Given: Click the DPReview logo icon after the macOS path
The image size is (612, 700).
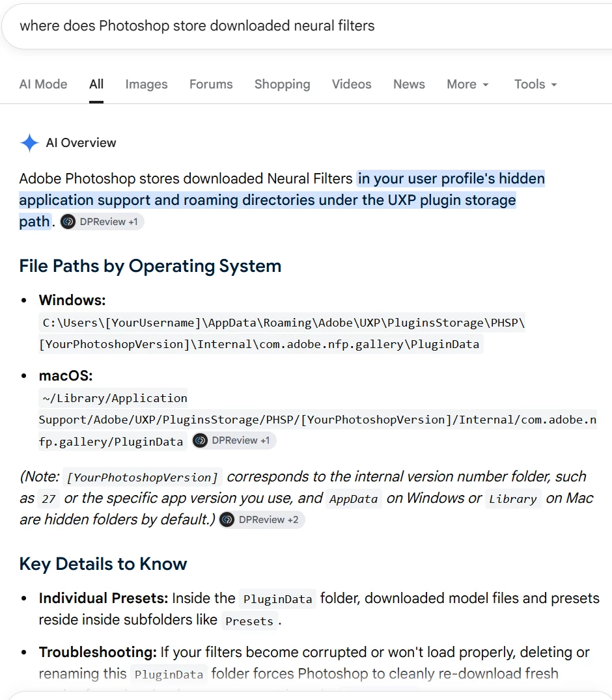Looking at the screenshot, I should tap(200, 440).
